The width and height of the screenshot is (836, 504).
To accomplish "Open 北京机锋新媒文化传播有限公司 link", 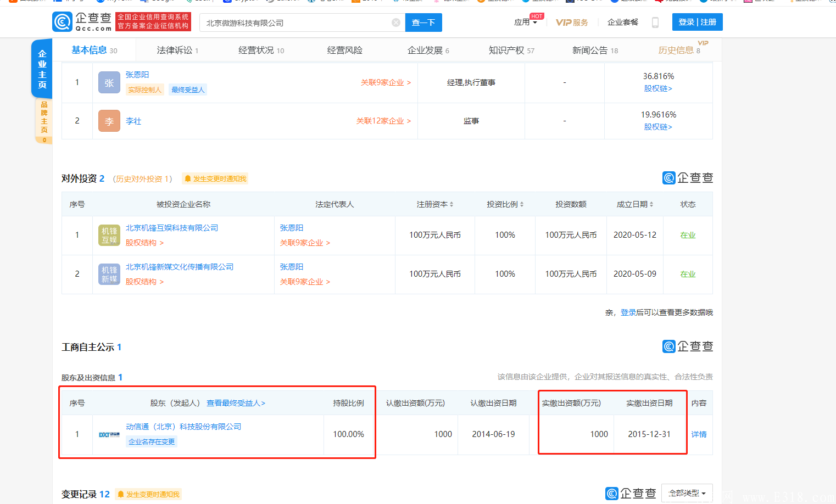I will 180,267.
